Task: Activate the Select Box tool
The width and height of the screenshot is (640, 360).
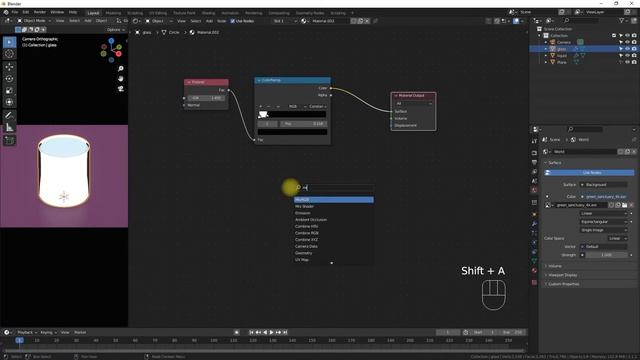Action: [x=9, y=42]
